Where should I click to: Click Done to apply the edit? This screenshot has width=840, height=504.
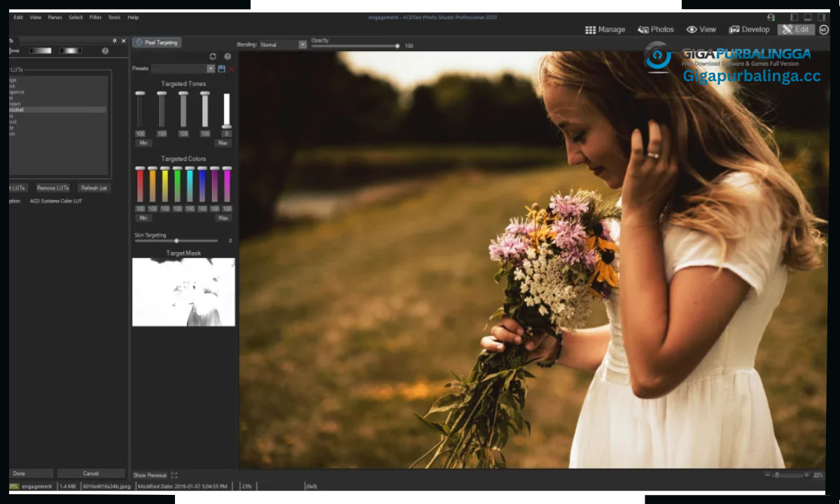tap(31, 473)
